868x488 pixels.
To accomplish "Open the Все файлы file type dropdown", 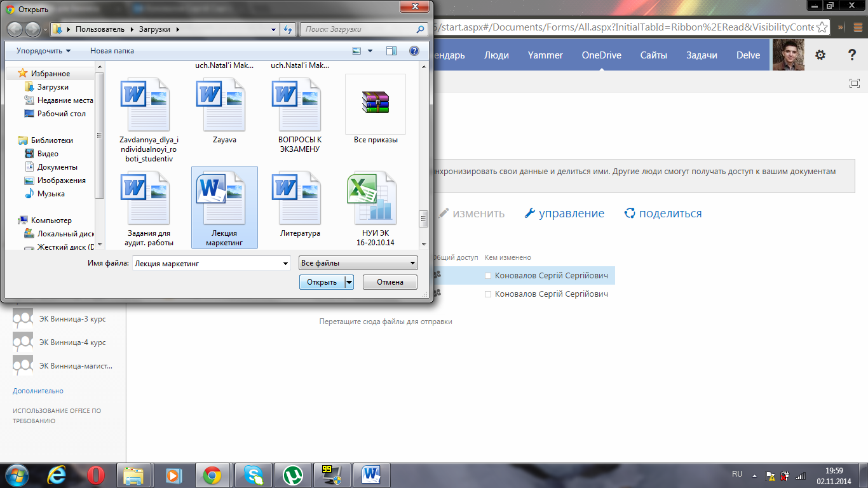I will [358, 263].
